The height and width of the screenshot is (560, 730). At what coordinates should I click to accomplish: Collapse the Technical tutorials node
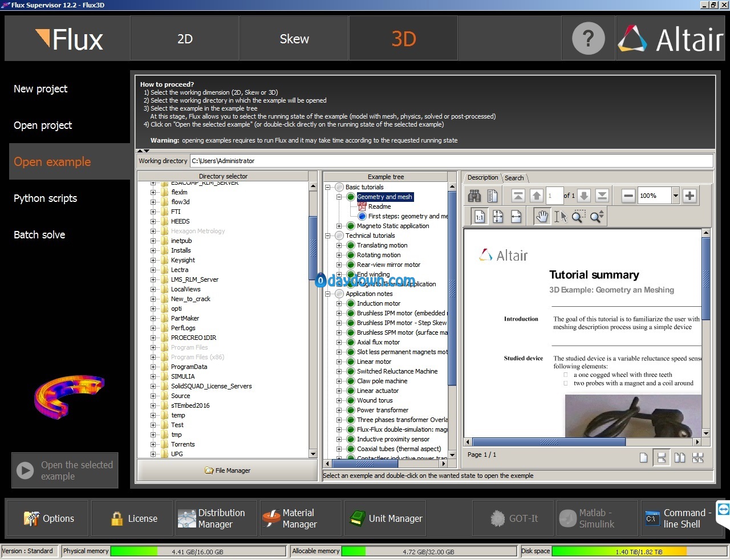(328, 236)
